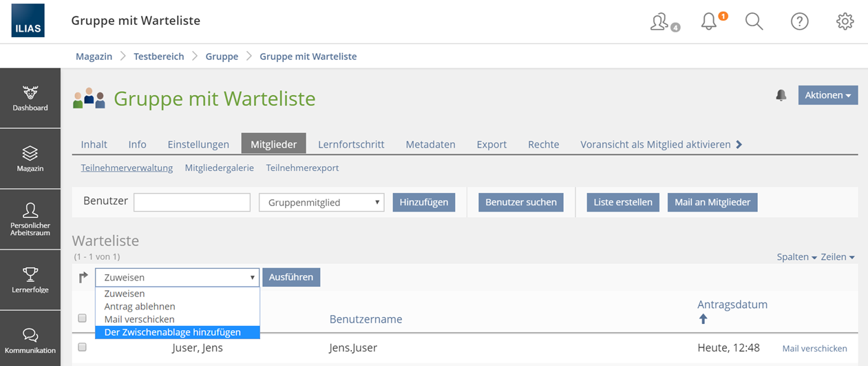Open the settings gear icon
Image resolution: width=868 pixels, height=366 pixels.
point(845,21)
